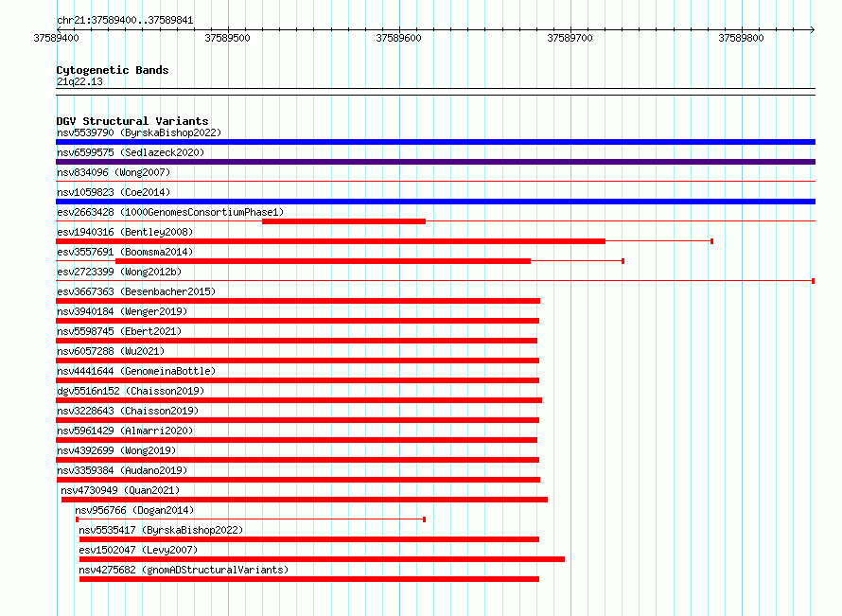Click the nsv4730949 (Quan2021) label

click(x=120, y=490)
